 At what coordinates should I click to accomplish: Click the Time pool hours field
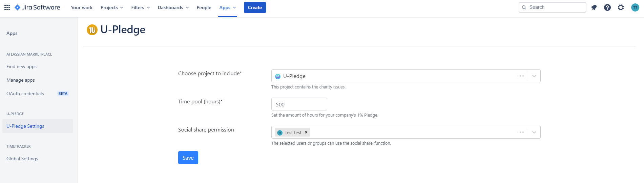[x=299, y=104]
